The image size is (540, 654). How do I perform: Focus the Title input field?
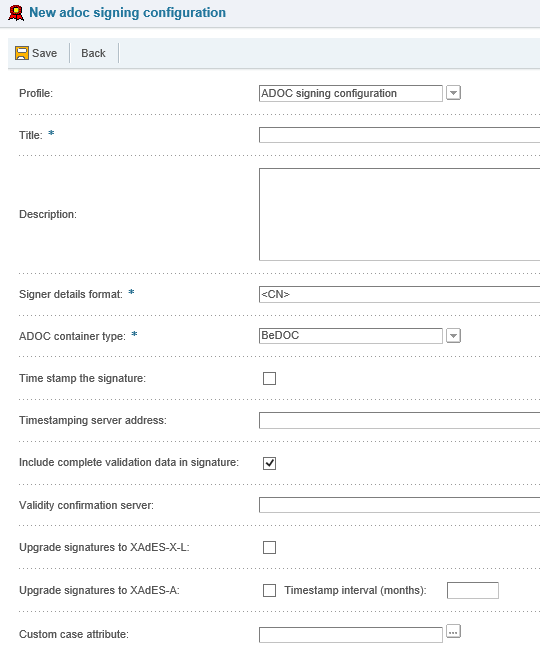399,135
